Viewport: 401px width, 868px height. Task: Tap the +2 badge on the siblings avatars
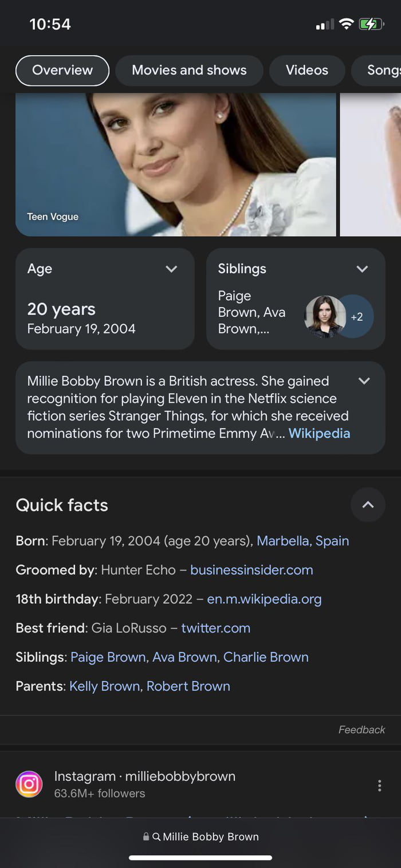(x=357, y=316)
